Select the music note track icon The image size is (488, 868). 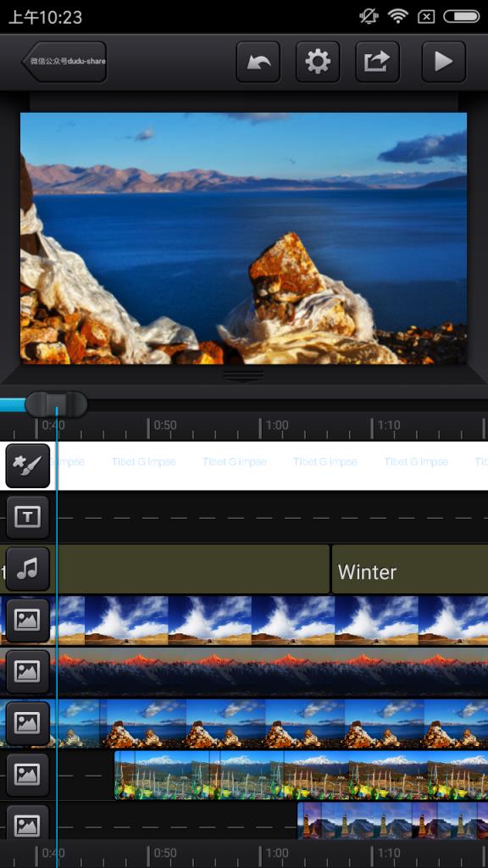pos(28,569)
